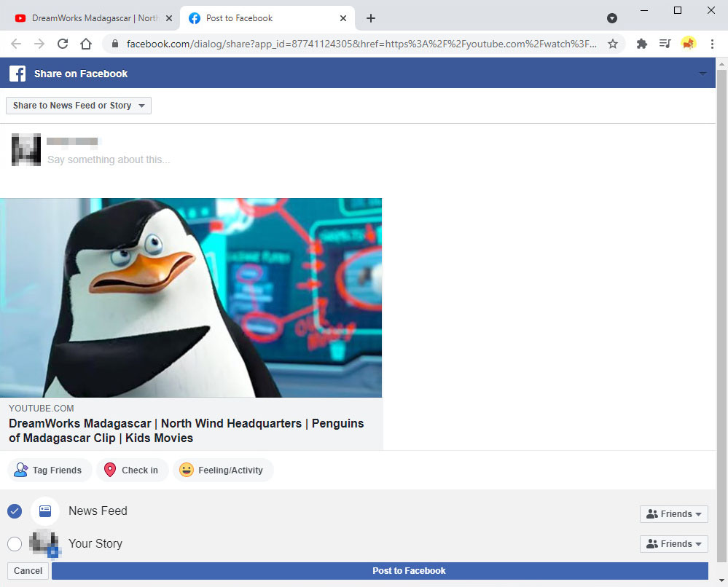The height and width of the screenshot is (587, 728).
Task: Click the Tag Friends person icon
Action: [20, 470]
